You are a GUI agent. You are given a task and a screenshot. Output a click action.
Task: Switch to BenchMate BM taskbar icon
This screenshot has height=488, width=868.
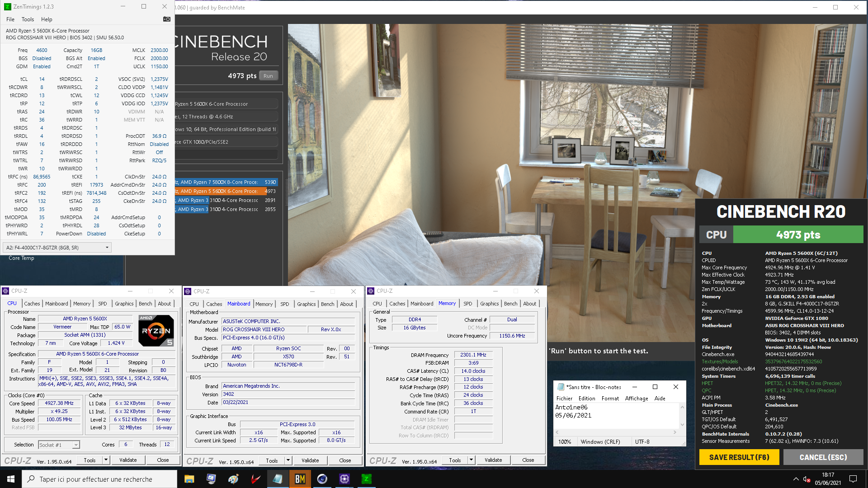click(x=300, y=479)
